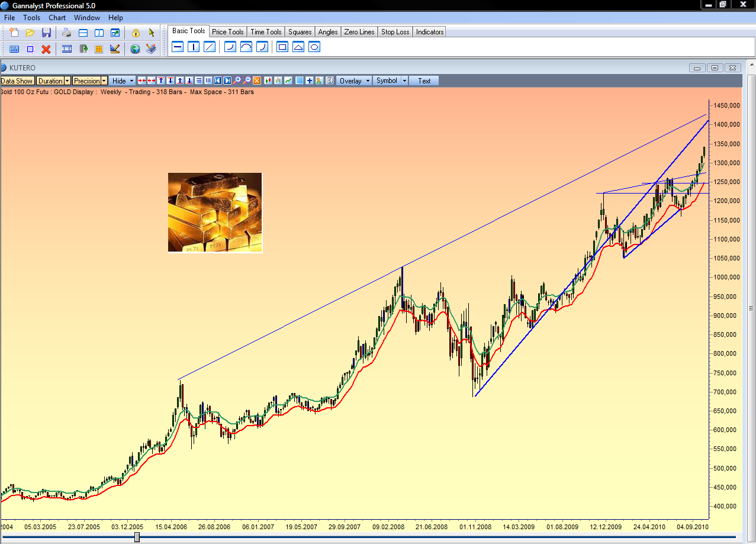Click the printer icon in toolbar

pyautogui.click(x=66, y=33)
